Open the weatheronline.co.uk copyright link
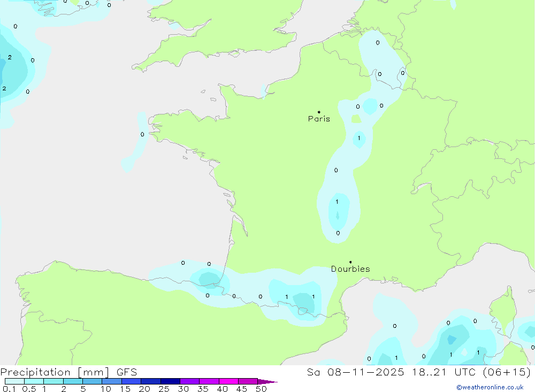 (490, 387)
